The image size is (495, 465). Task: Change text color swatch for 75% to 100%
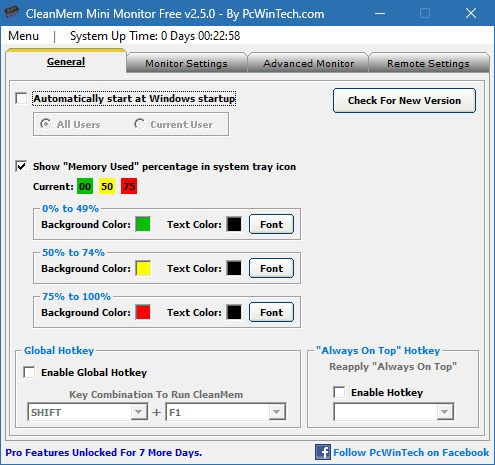click(234, 312)
